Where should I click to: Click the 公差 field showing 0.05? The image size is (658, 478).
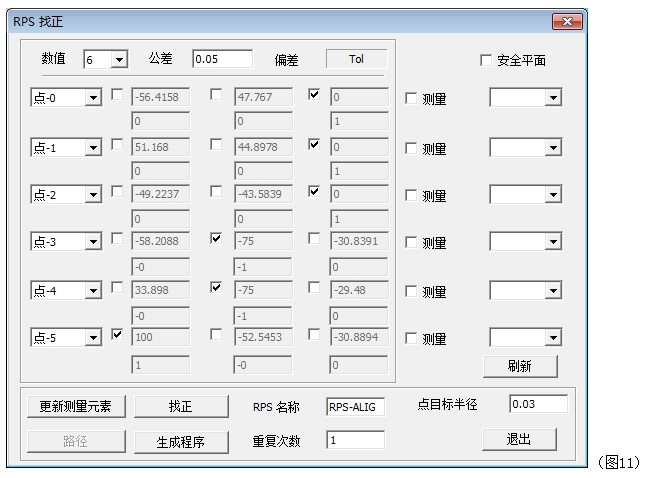[x=222, y=59]
